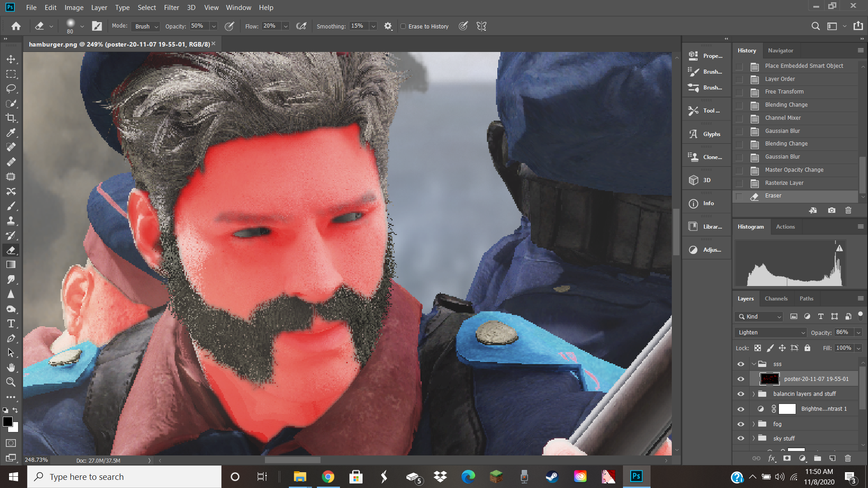The height and width of the screenshot is (488, 868).
Task: Open the Glyphs panel button
Action: pos(706,134)
